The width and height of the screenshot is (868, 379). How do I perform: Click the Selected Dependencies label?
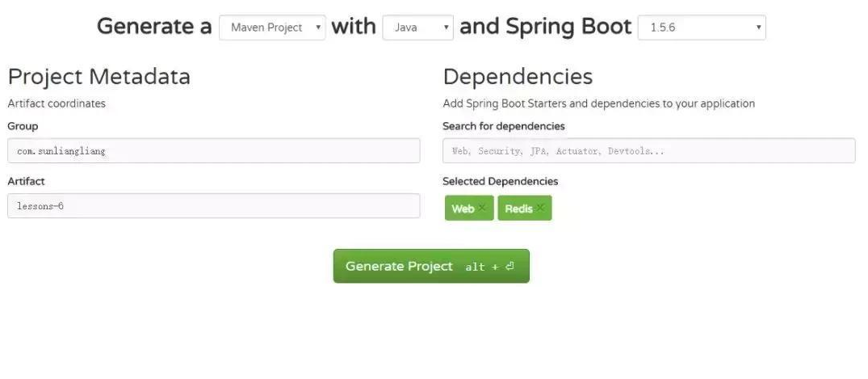(500, 181)
